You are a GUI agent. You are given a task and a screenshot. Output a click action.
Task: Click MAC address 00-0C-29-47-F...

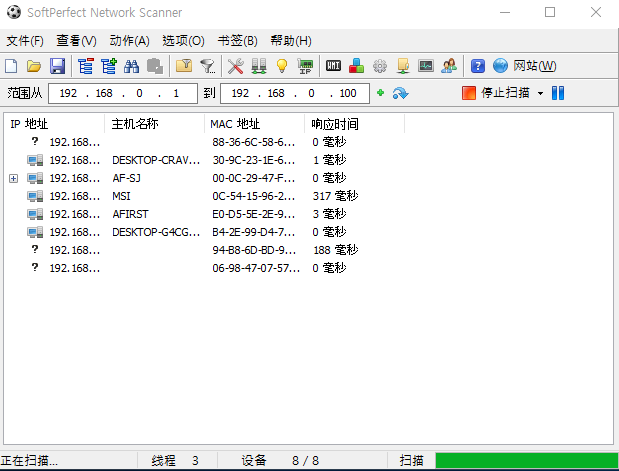(253, 178)
